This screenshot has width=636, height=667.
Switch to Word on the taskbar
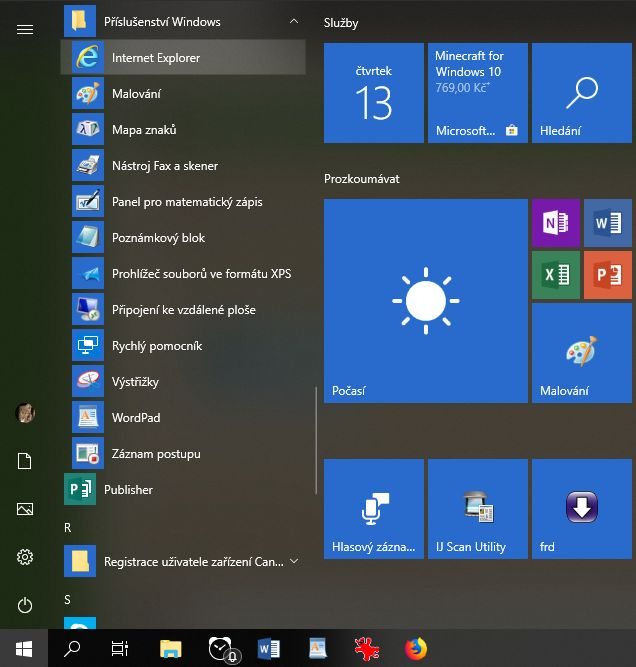(269, 648)
